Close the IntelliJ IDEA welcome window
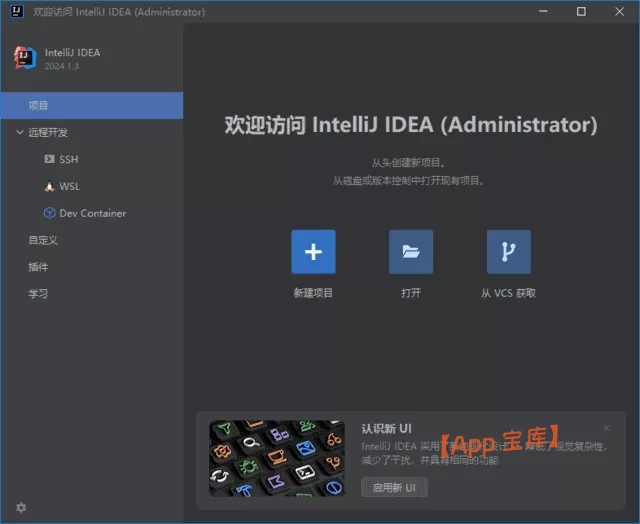The image size is (640, 524). click(619, 11)
